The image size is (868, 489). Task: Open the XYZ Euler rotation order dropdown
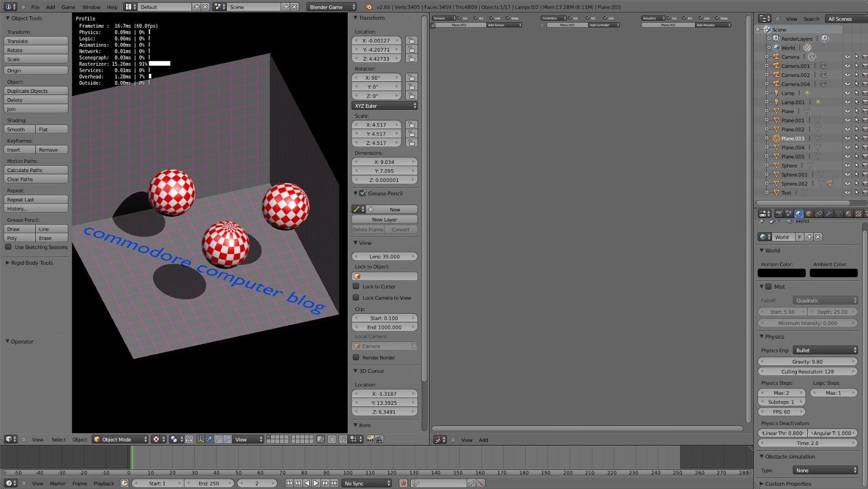pyautogui.click(x=384, y=106)
